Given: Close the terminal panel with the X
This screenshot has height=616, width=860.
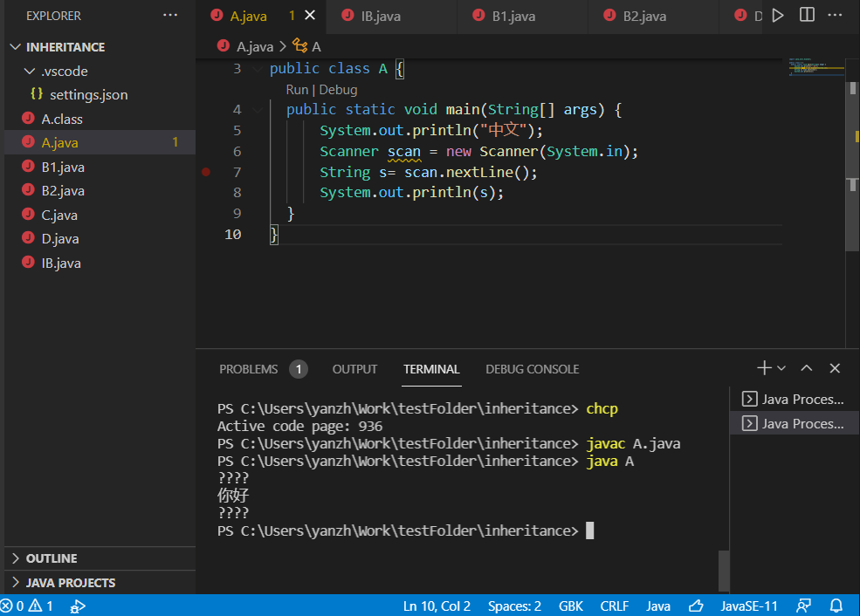Looking at the screenshot, I should 835,368.
